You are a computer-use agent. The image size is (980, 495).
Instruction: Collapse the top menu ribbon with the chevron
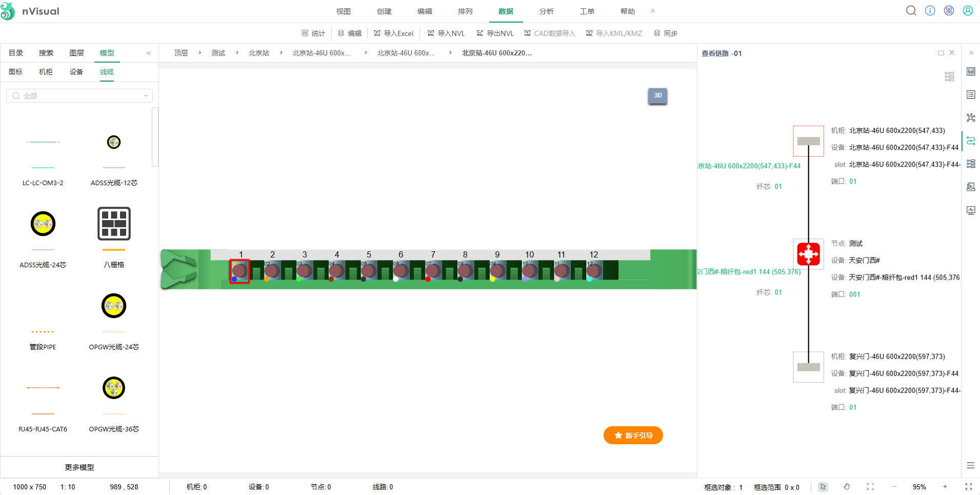click(x=653, y=11)
